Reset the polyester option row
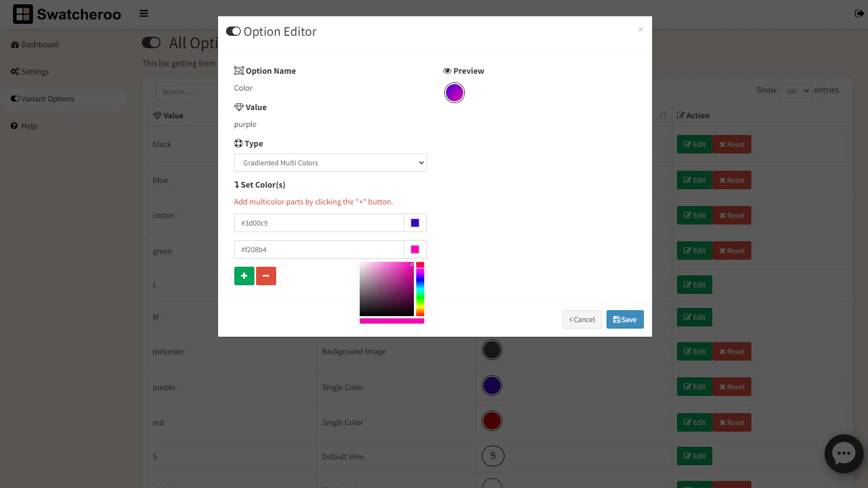868x488 pixels. [732, 351]
